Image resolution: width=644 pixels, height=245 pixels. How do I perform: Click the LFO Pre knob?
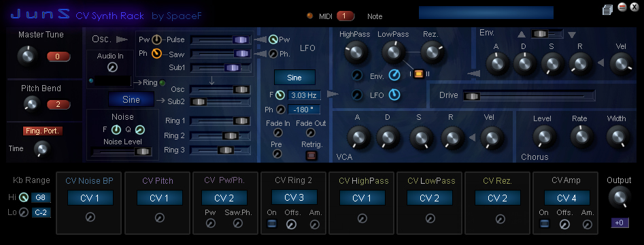click(x=277, y=154)
